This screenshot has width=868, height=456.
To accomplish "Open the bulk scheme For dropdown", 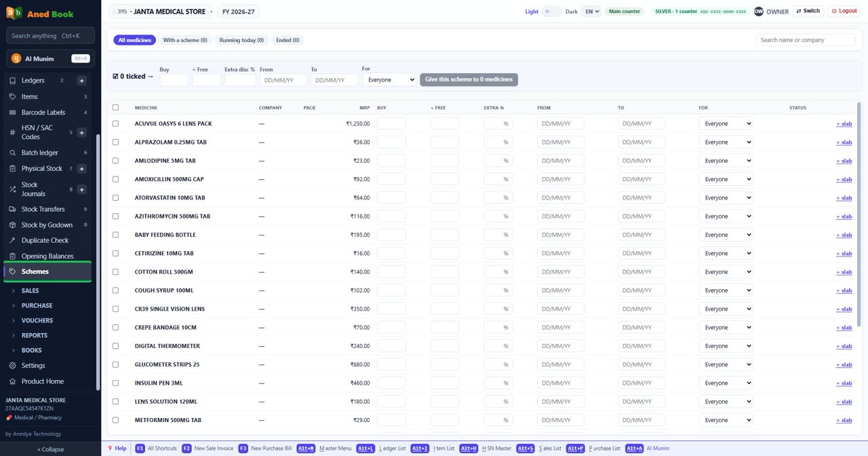I will [x=389, y=80].
